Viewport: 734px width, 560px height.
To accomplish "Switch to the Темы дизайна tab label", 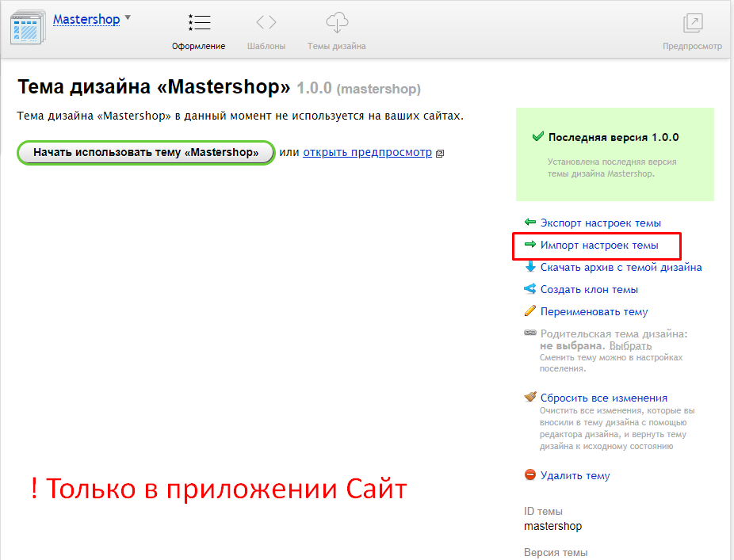I will [337, 46].
